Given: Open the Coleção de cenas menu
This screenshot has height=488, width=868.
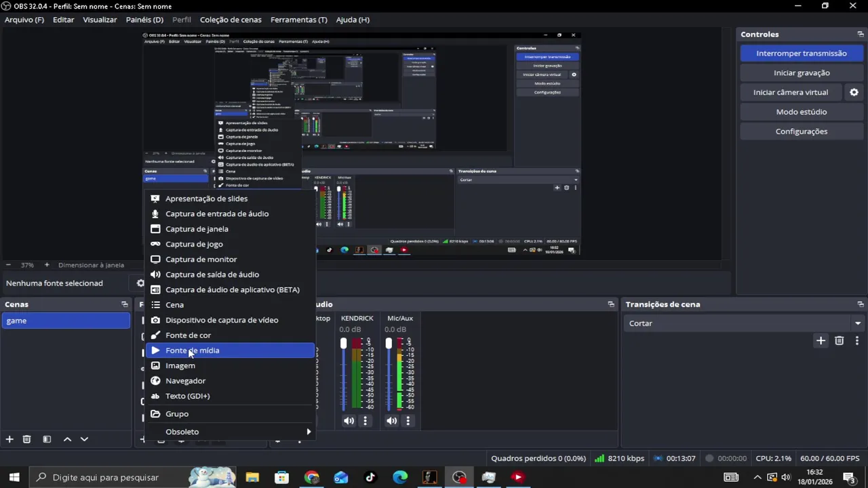Looking at the screenshot, I should click(x=231, y=20).
